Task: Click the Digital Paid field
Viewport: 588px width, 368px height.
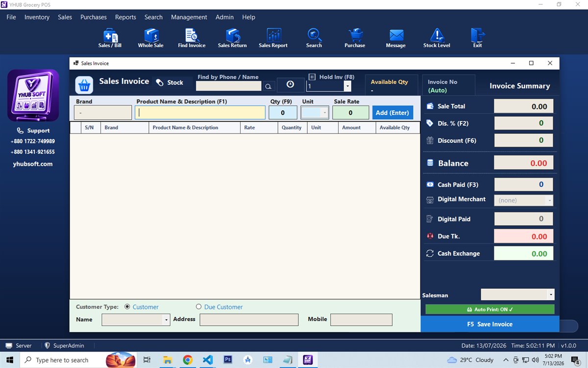Action: [x=523, y=219]
